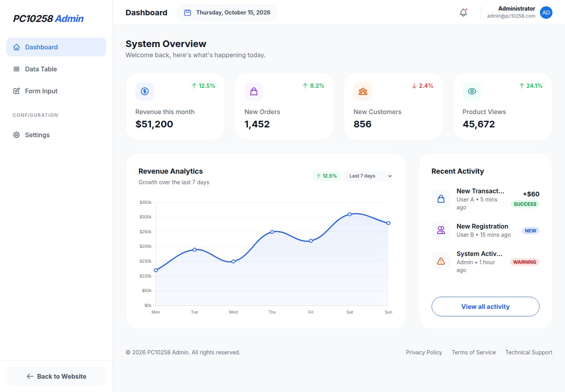
Task: Click the New Registration activity title
Action: pos(482,226)
